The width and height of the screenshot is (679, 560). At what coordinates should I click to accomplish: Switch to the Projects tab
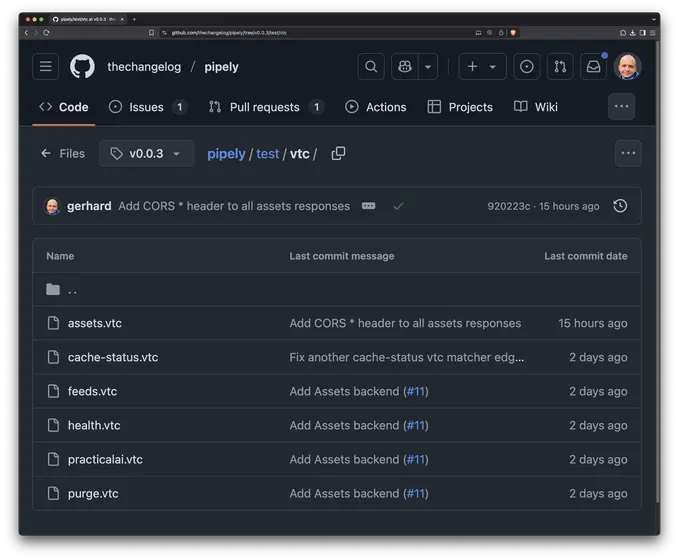point(460,107)
